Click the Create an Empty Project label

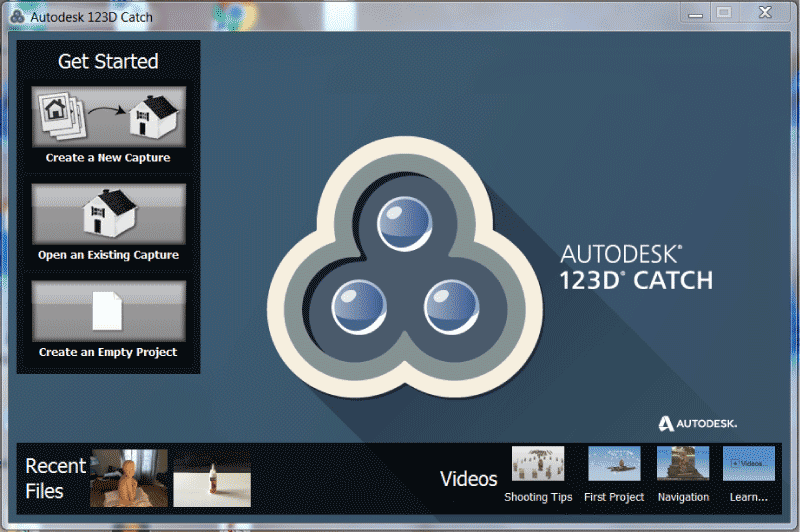tap(108, 352)
